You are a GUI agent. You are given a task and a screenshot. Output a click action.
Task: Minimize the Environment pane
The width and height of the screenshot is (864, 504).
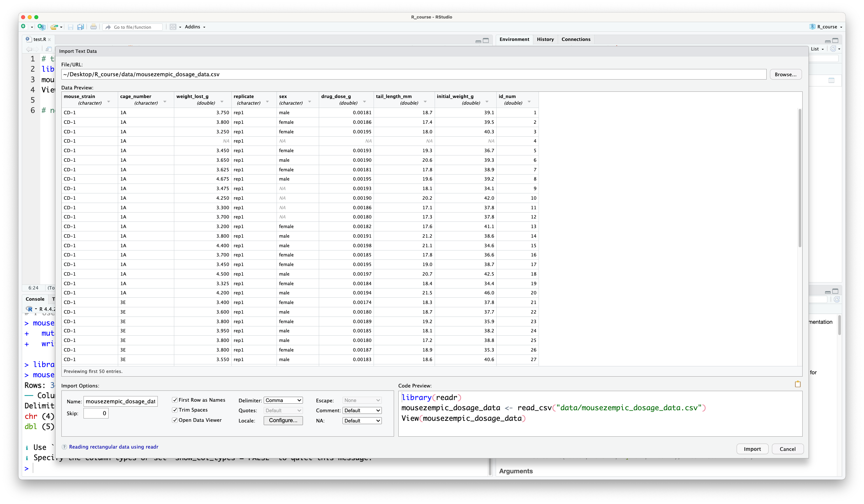(x=828, y=41)
